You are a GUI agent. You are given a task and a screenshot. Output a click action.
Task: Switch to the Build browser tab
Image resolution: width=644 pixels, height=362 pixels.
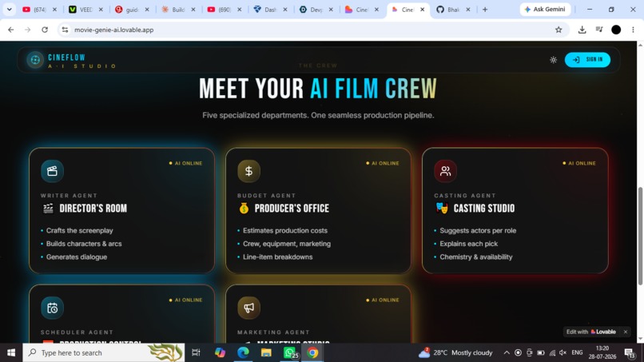178,10
